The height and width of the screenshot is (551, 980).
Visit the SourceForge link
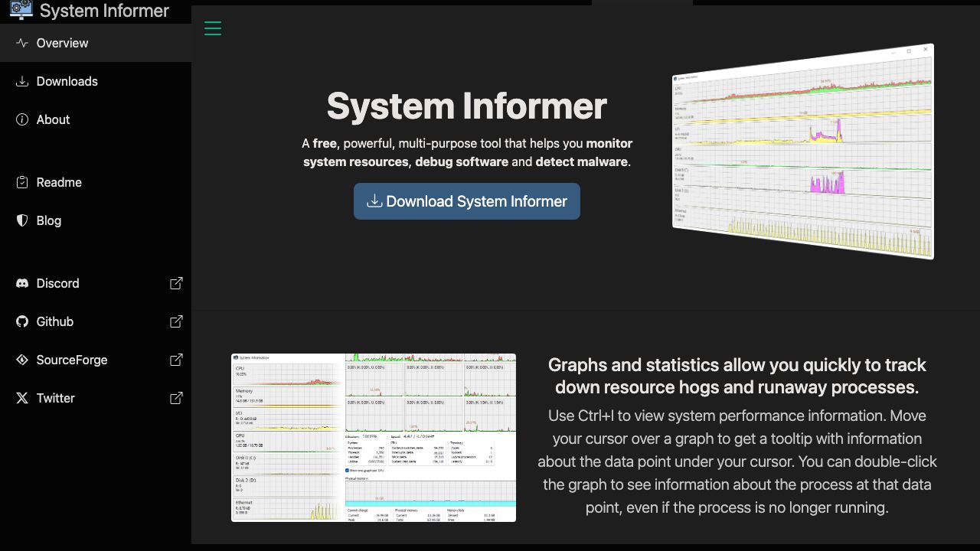96,360
